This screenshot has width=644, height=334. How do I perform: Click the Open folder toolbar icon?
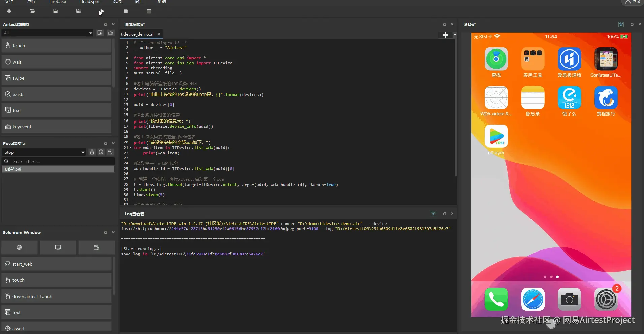point(32,11)
